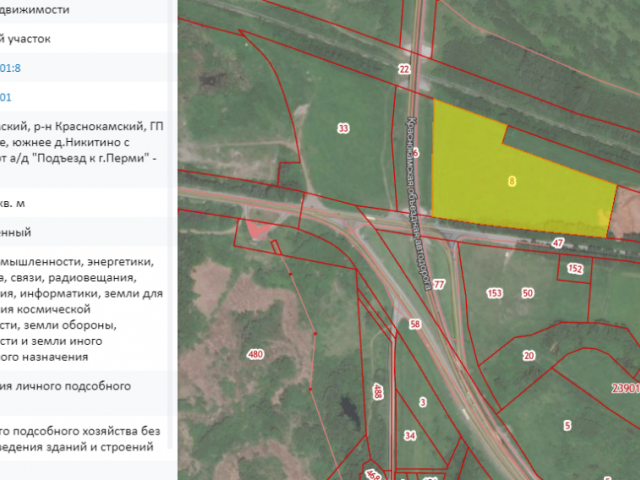Click parcel label 153

click(494, 293)
